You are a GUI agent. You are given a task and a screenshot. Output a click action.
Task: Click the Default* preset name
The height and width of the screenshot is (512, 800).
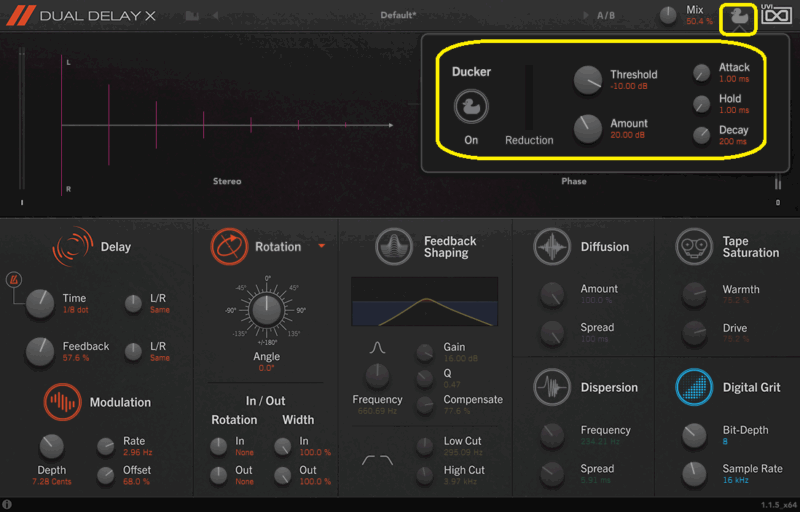pyautogui.click(x=398, y=15)
